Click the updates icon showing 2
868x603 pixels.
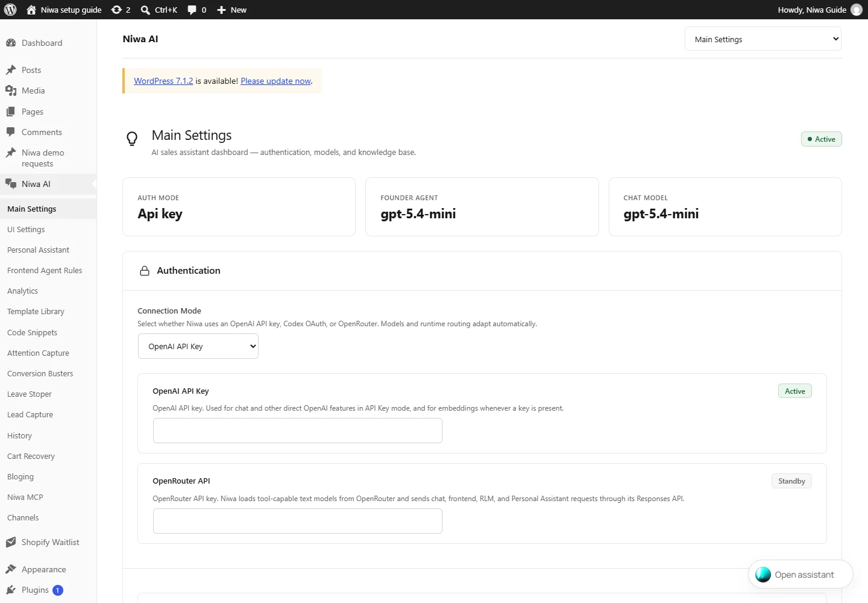116,10
